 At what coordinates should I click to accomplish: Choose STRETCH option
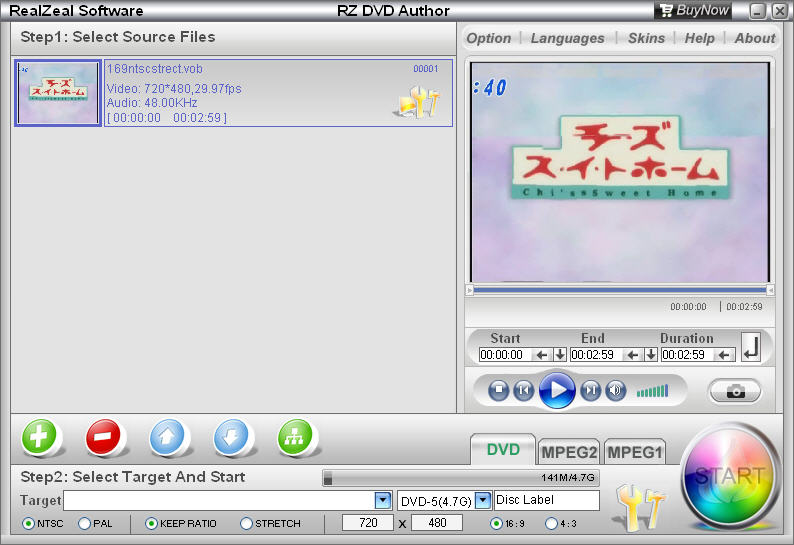coord(246,523)
